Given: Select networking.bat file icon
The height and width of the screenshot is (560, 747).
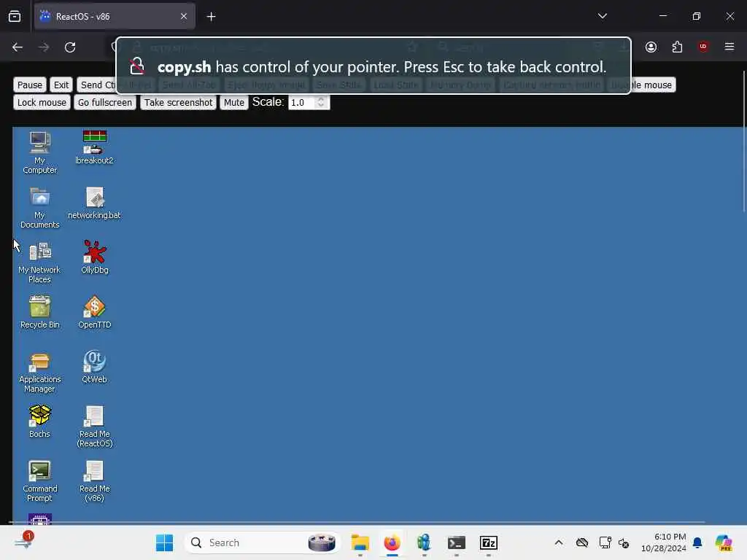Looking at the screenshot, I should (x=94, y=203).
